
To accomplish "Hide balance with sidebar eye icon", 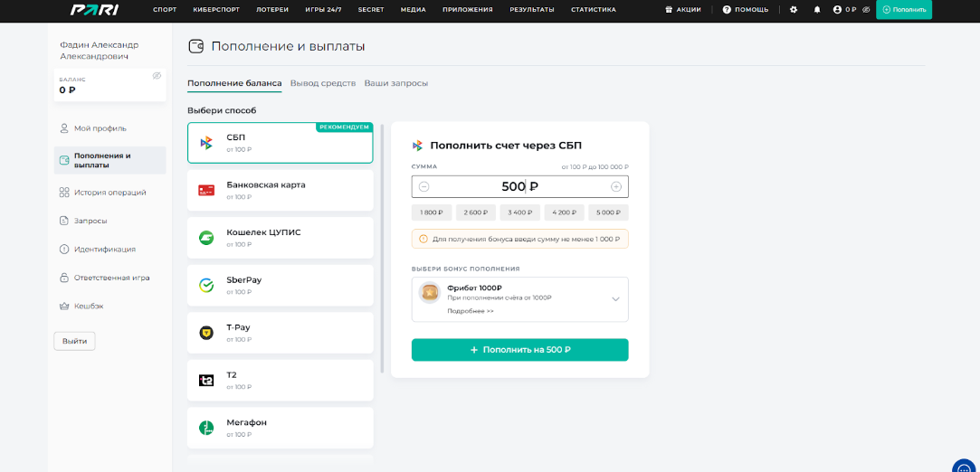I will coord(157,76).
